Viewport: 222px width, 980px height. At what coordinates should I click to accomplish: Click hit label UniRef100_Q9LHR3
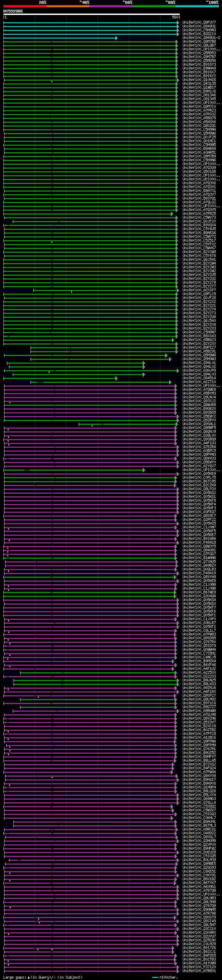click(199, 898)
